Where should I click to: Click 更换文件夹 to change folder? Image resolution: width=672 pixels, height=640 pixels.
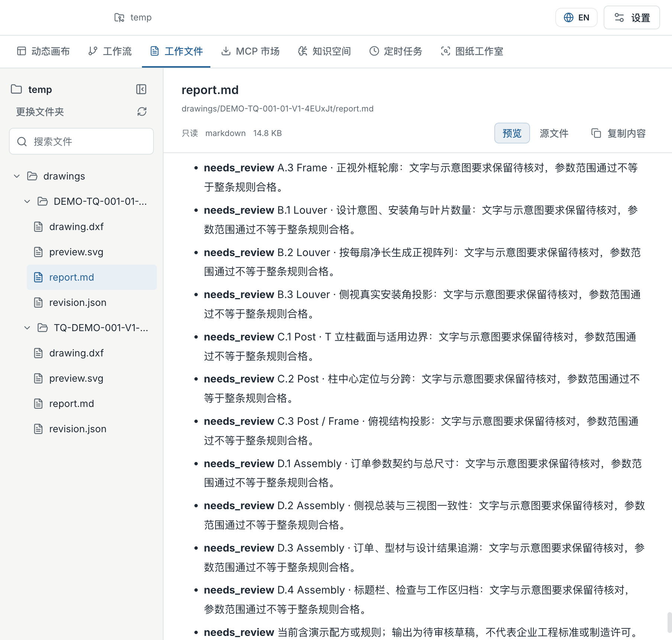point(40,111)
